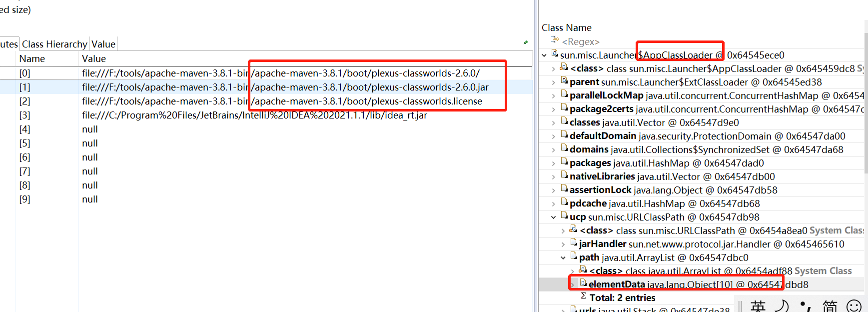Click the file icon before assertionLock
Image resolution: width=868 pixels, height=312 pixels.
pos(564,188)
